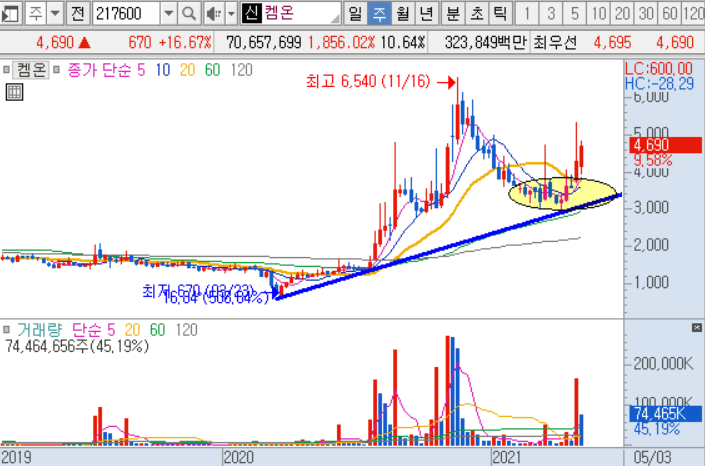Click the 켐온 stock name field
The height and width of the screenshot is (466, 705).
290,13
